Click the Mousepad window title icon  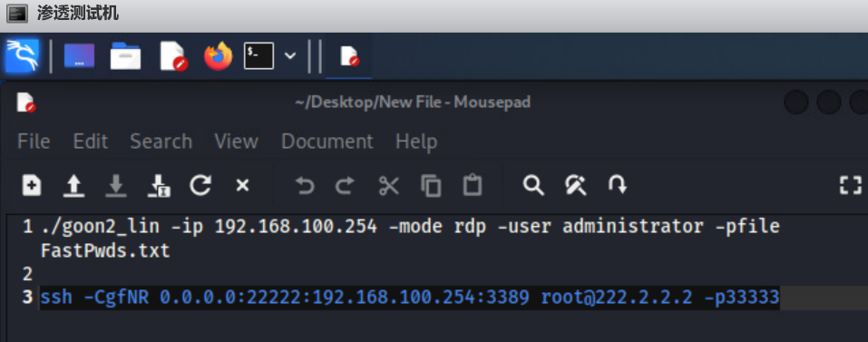pyautogui.click(x=25, y=103)
